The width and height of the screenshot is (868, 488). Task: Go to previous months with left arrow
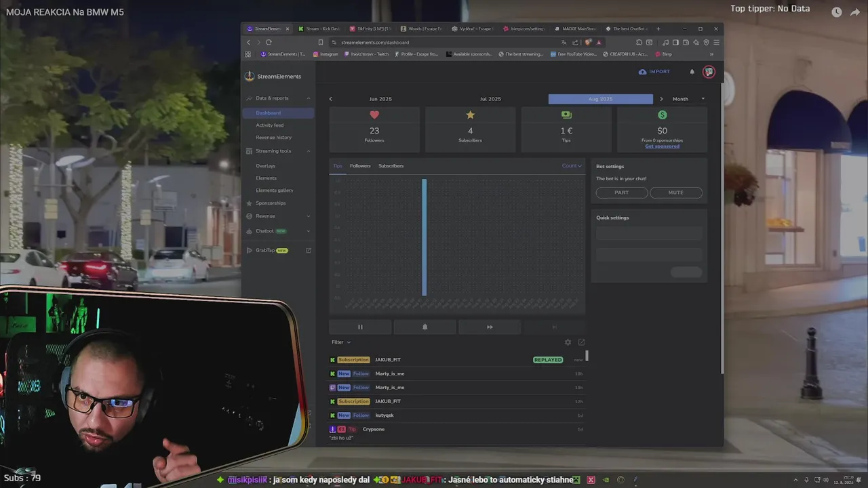[x=331, y=99]
